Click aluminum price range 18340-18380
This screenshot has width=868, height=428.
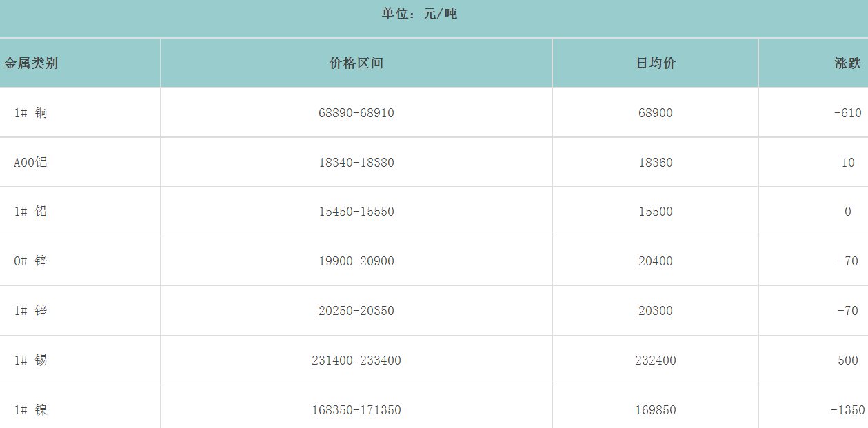click(356, 163)
